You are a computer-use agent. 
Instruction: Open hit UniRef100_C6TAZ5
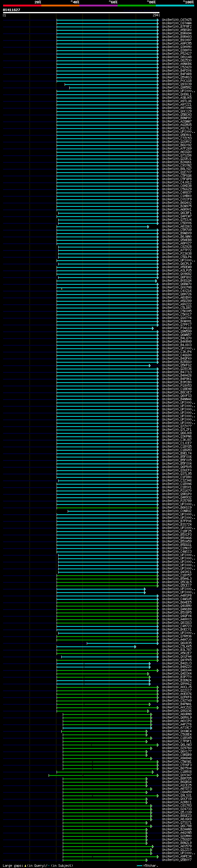click(x=177, y=20)
